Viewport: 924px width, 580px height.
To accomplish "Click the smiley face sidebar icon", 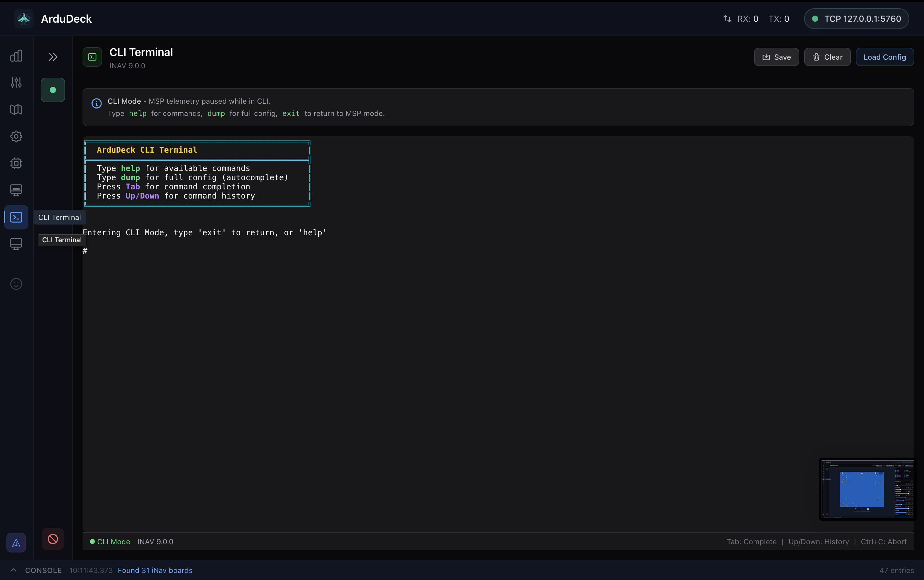I will tap(16, 284).
